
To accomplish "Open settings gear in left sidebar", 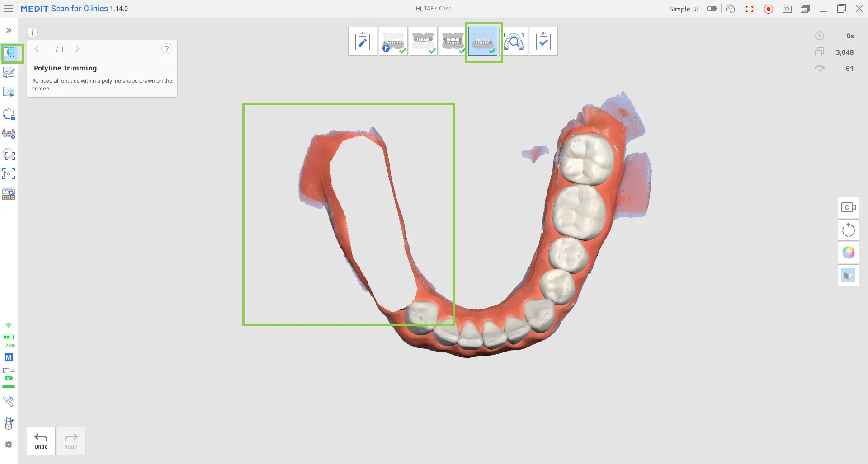I will click(x=9, y=445).
